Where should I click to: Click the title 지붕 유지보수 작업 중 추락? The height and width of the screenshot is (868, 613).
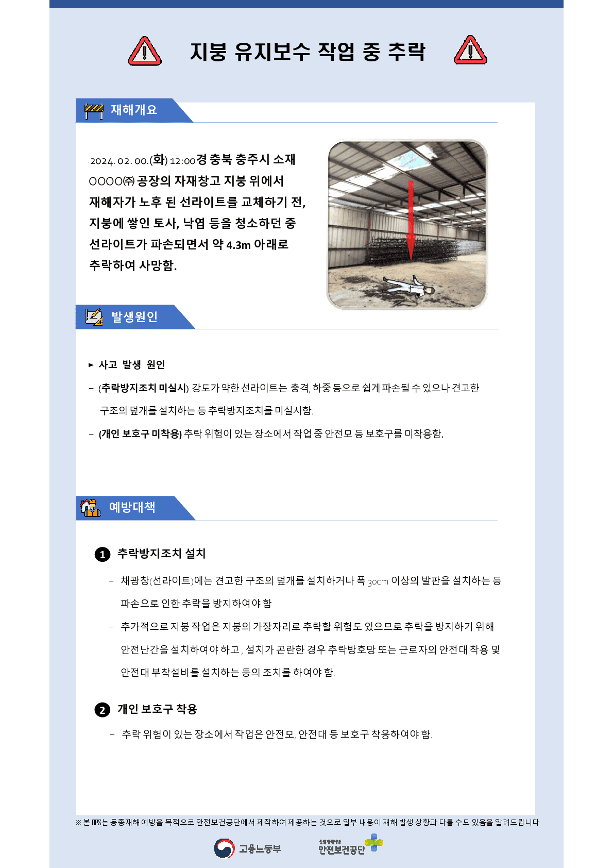pos(308,52)
